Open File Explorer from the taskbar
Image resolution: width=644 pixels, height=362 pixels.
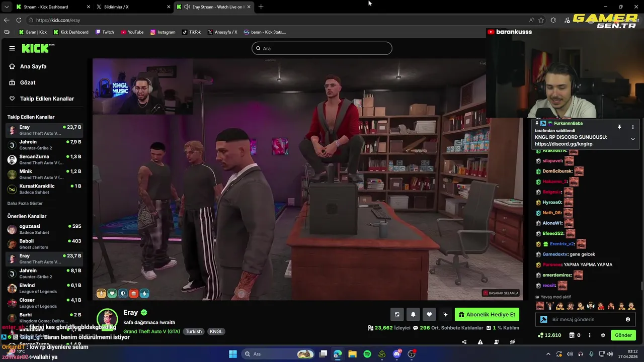[x=353, y=354]
